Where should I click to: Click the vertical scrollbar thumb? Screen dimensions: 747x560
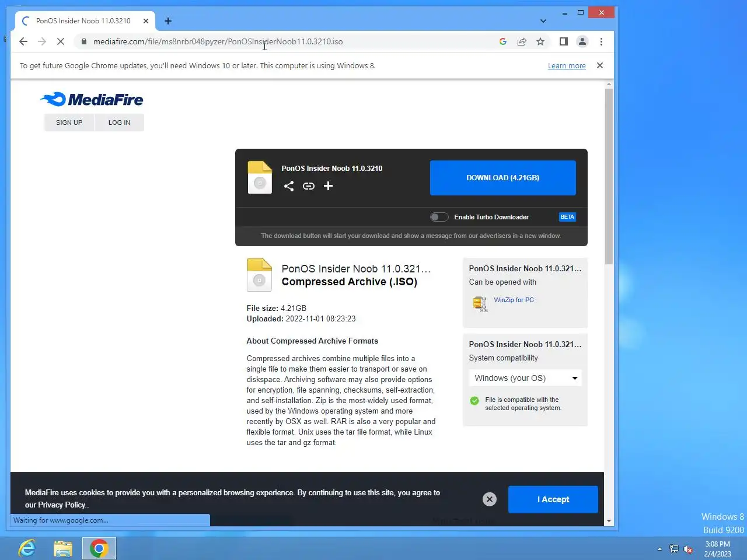[x=609, y=177]
